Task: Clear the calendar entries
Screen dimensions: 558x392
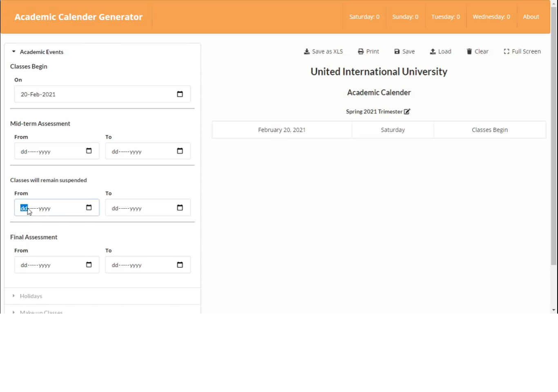Action: [x=478, y=51]
